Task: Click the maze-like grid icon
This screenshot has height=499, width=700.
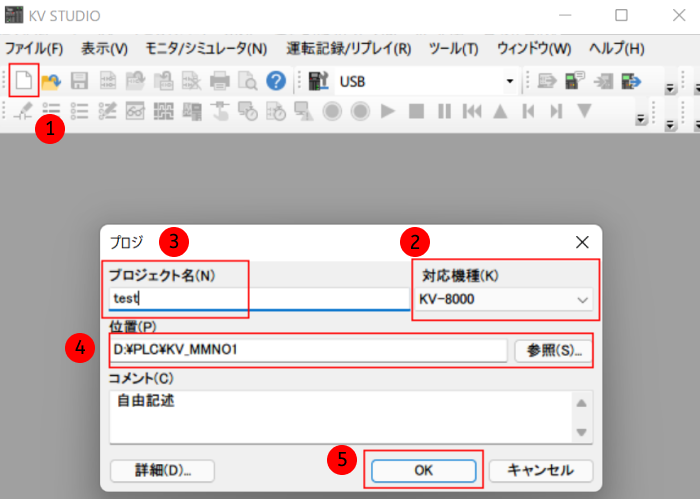Action: pyautogui.click(x=163, y=111)
